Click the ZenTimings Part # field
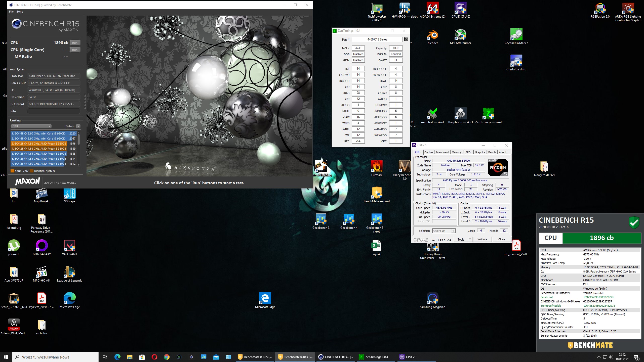Image resolution: width=644 pixels, height=362 pixels. pyautogui.click(x=377, y=39)
